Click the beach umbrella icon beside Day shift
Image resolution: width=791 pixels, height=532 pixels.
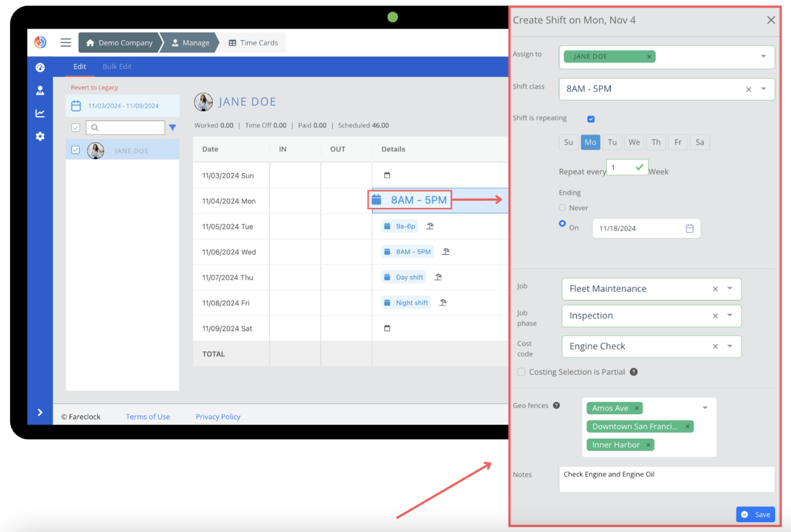click(x=438, y=277)
